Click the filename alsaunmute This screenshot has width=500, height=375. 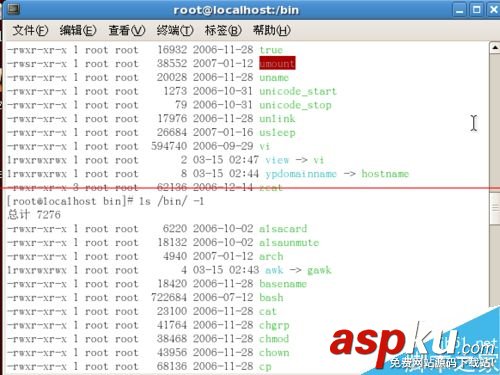click(x=289, y=242)
